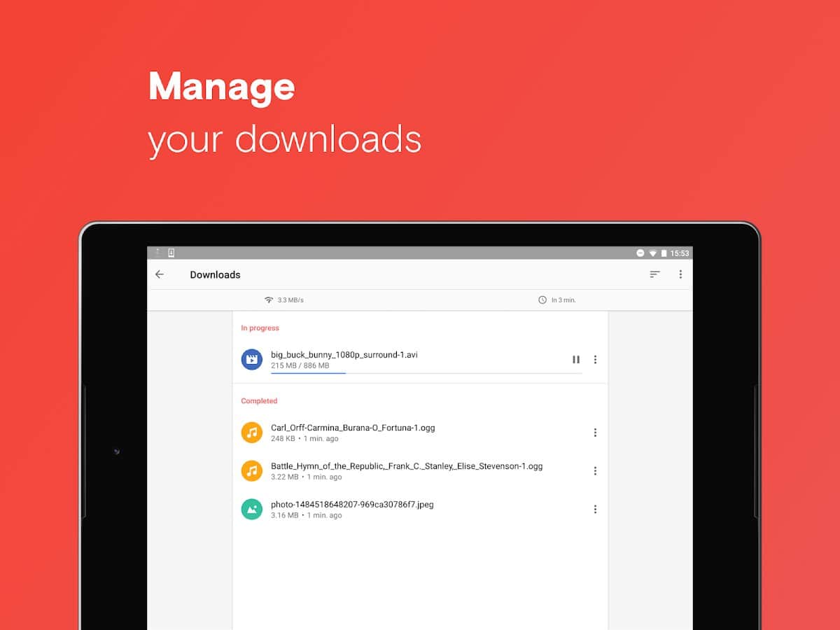Open options menu for Carmina_Burana ogg file
Image resolution: width=840 pixels, height=630 pixels.
click(595, 433)
